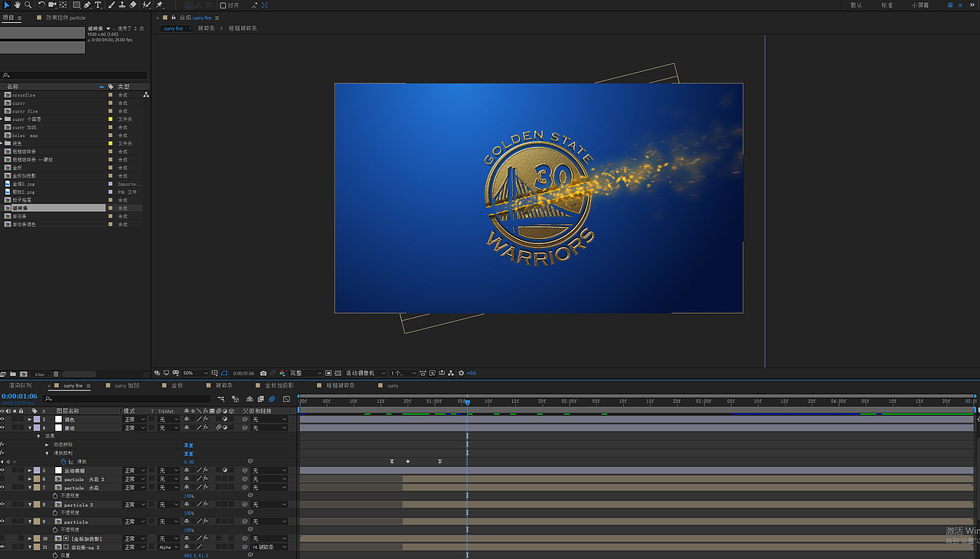Click the 粗糙破碎条 breadcrumb in viewer
980x559 pixels.
[243, 28]
